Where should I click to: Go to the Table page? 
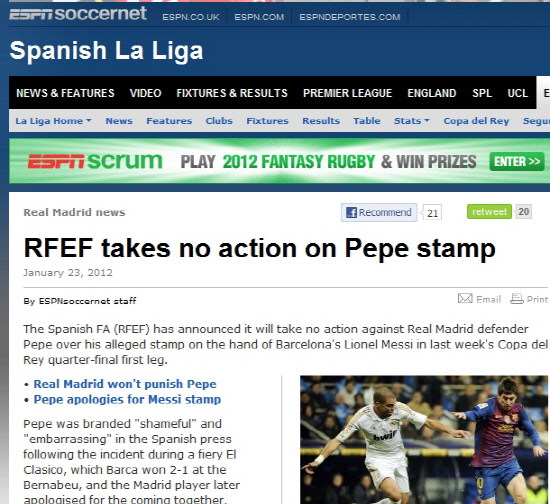point(367,121)
